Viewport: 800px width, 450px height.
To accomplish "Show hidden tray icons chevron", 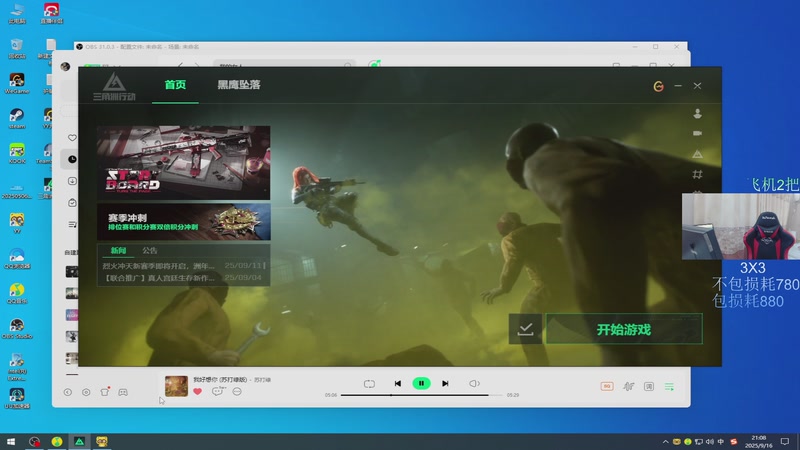I will (665, 442).
